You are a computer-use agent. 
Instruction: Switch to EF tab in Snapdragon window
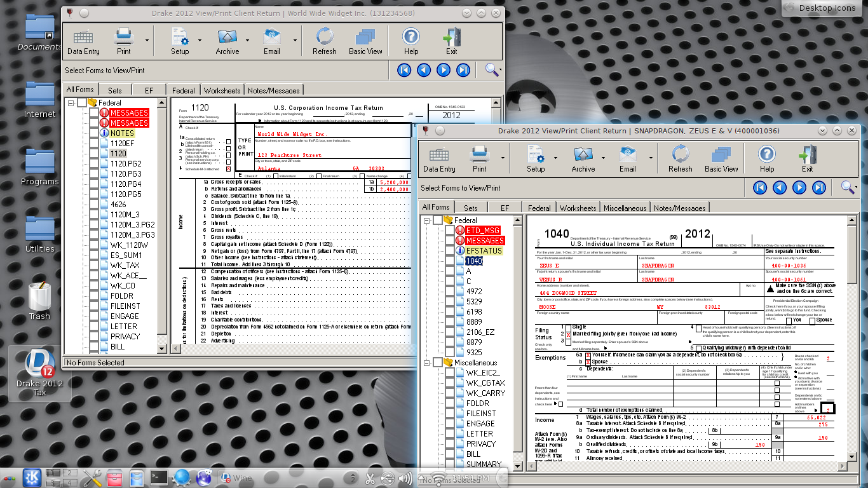point(505,208)
